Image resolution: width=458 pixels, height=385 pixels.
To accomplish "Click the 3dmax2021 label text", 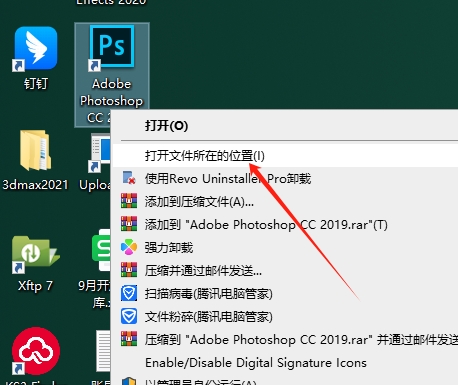I will tap(35, 185).
